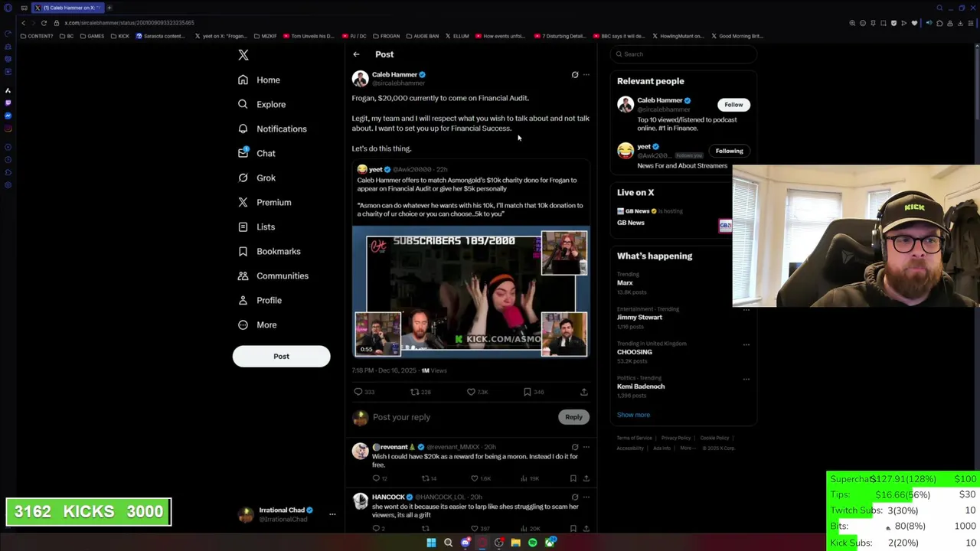
Task: Open three-dot menu for Kemi Badenoch trend
Action: 746,379
